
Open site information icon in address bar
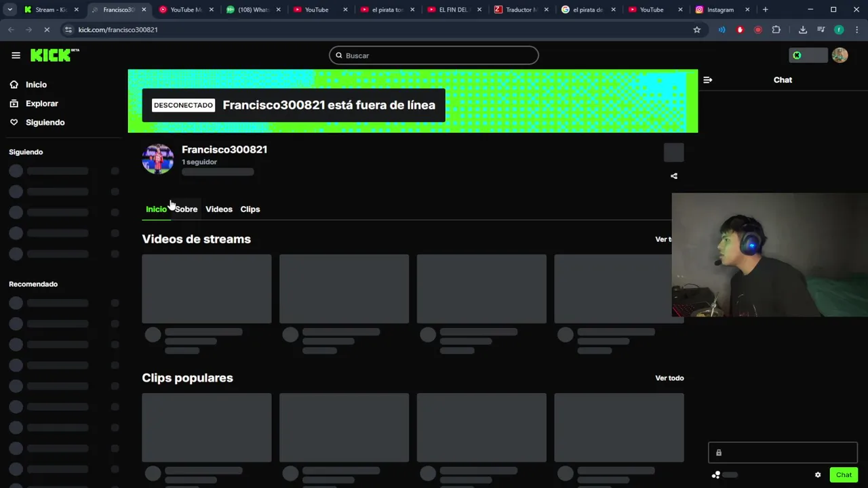pos(68,30)
